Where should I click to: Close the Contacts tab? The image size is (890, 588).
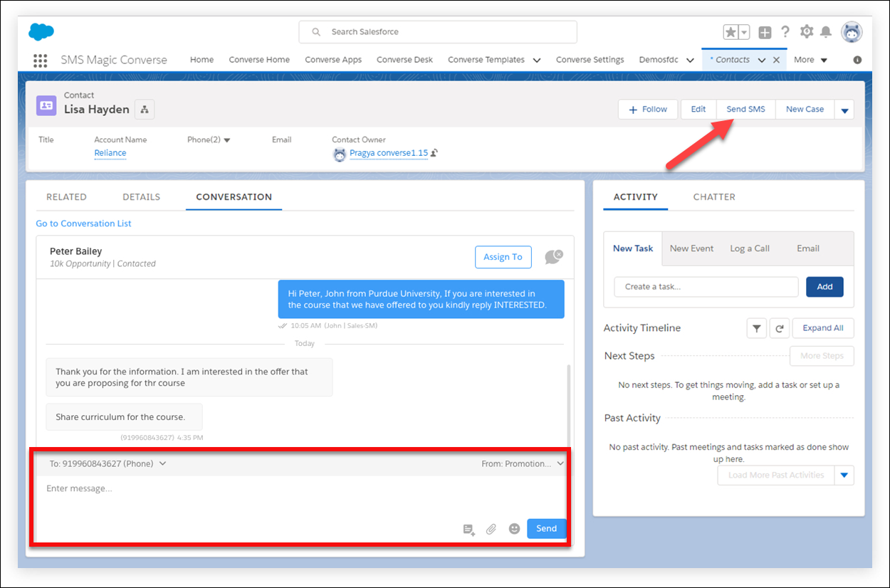coord(776,60)
